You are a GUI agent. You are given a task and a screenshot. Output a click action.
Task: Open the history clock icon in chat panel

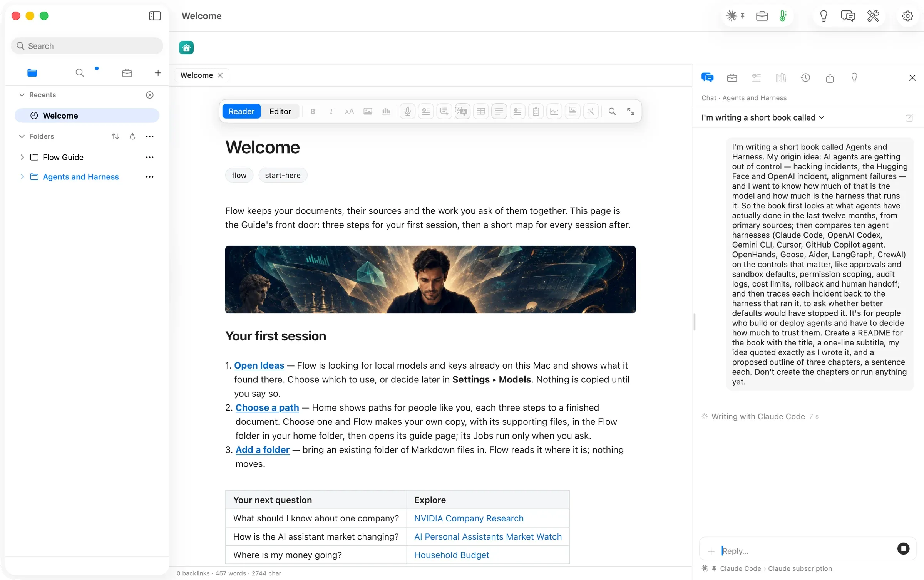(x=805, y=78)
